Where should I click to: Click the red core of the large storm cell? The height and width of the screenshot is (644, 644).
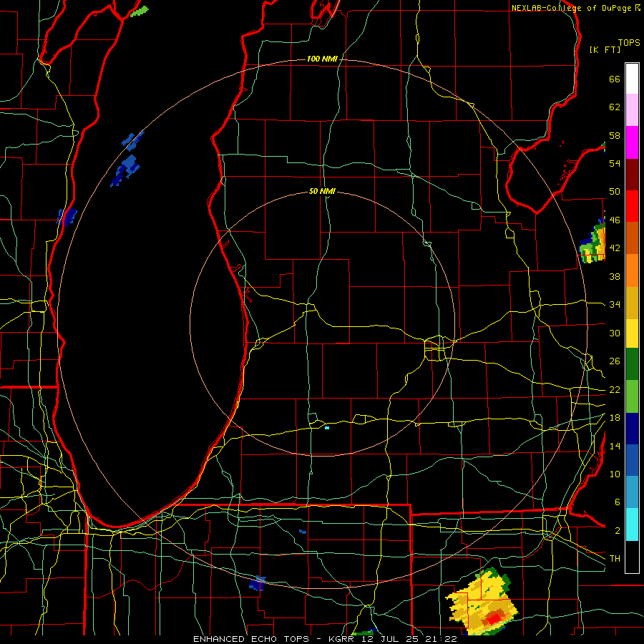[x=493, y=618]
